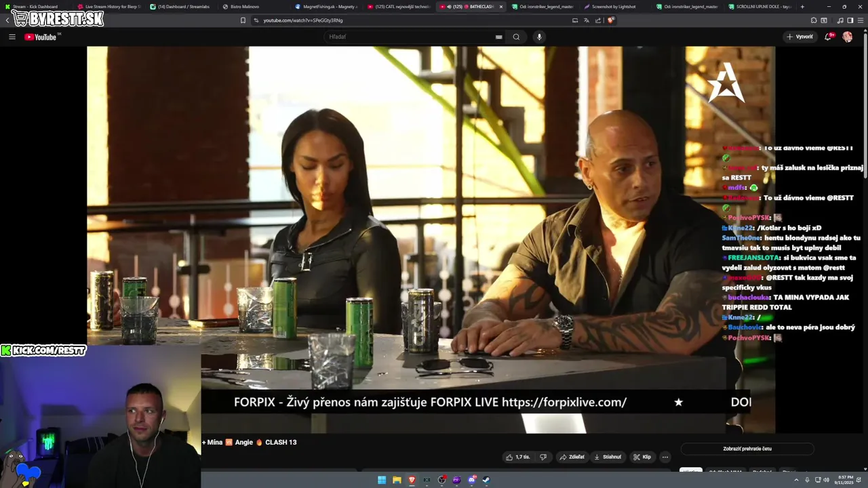Click the 'Zdieľať' share button
The image size is (868, 488).
point(572,457)
